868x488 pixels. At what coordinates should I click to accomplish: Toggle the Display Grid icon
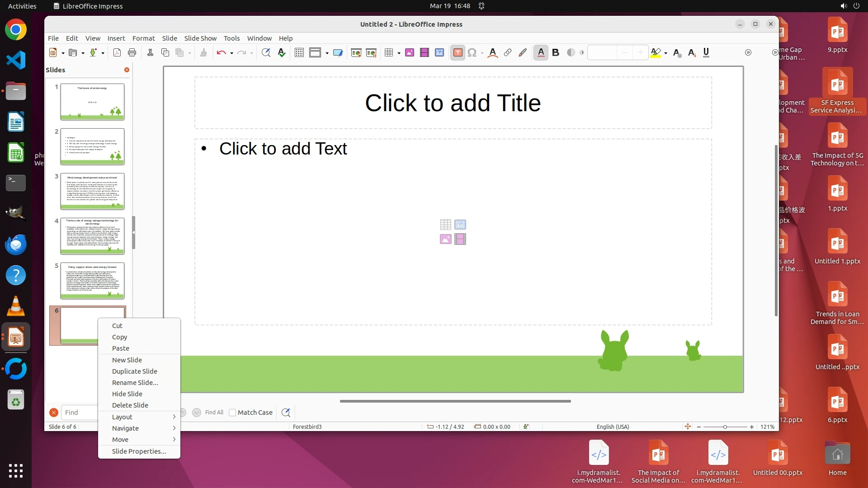pos(299,53)
